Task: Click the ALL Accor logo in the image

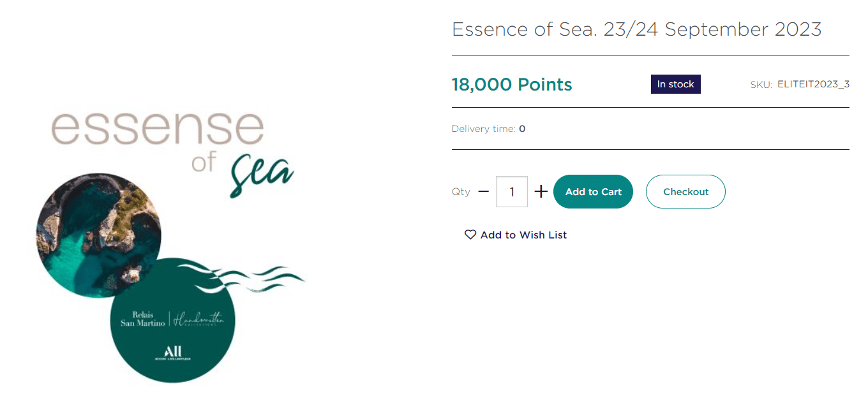Action: coord(172,353)
